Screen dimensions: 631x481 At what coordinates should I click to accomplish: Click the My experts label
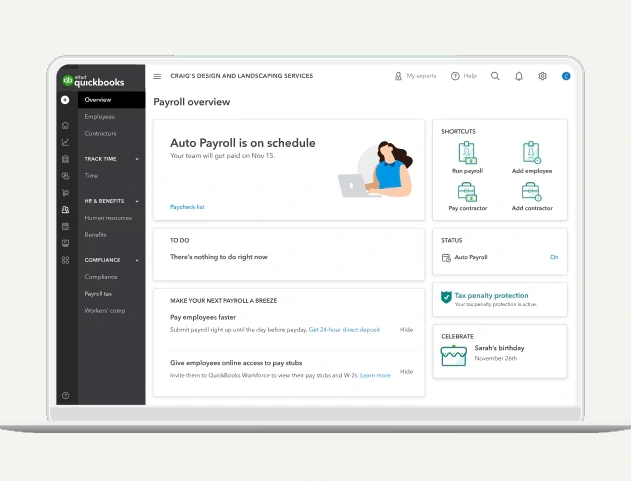click(421, 76)
